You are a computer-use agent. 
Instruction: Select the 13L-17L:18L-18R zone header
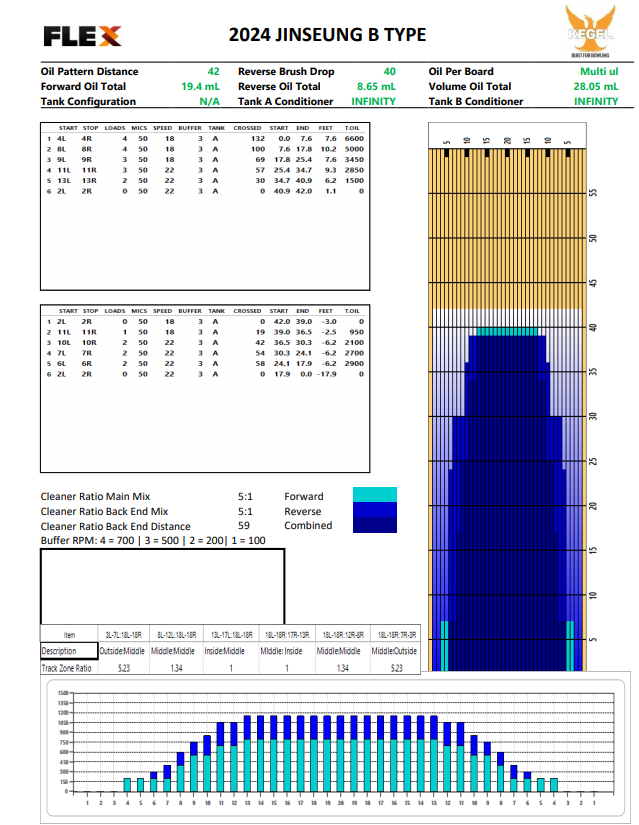click(x=232, y=635)
